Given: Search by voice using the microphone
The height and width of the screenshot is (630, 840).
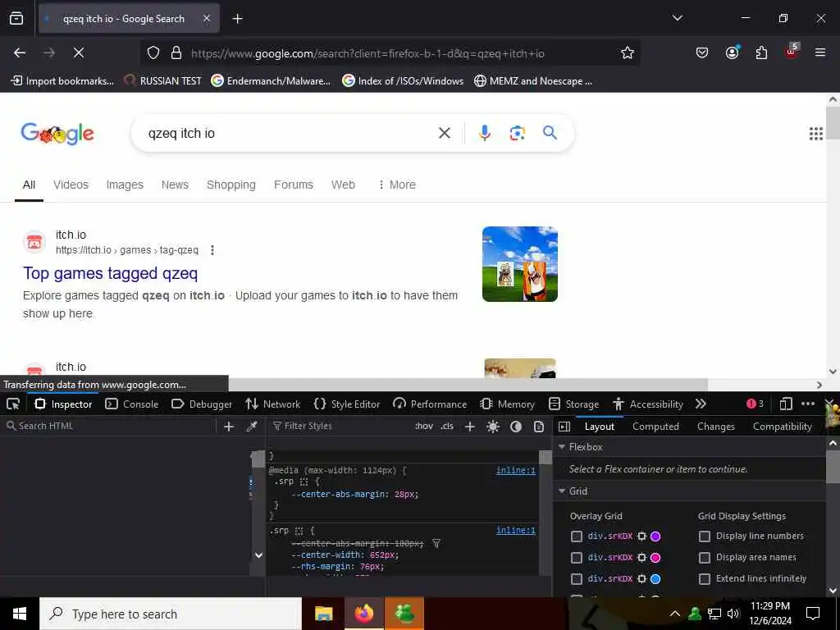Looking at the screenshot, I should (x=485, y=133).
